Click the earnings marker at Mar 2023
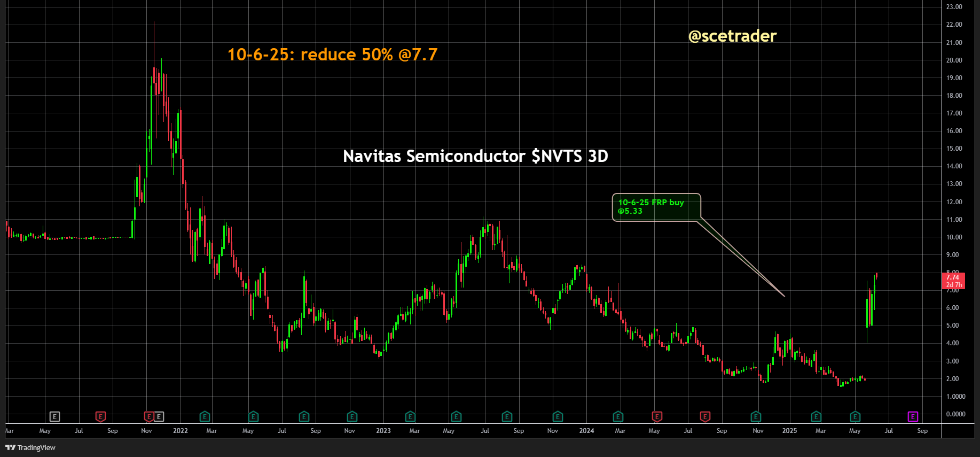This screenshot has height=457, width=980. coord(410,416)
